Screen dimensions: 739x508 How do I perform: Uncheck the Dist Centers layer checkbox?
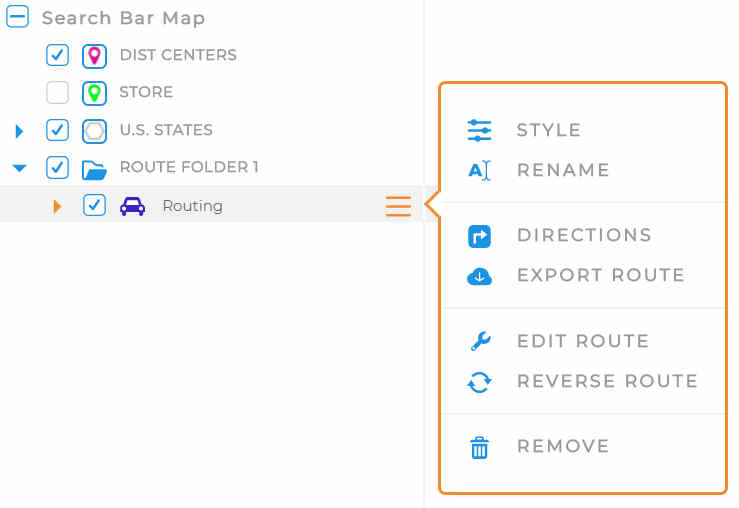coord(57,55)
